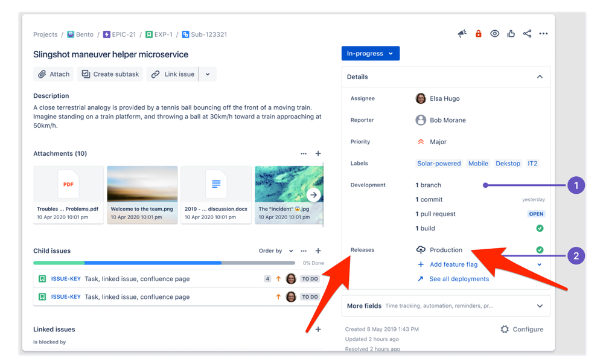Screen dimensions: 603x364
Task: Click the red lock restriction icon
Action: (x=479, y=33)
